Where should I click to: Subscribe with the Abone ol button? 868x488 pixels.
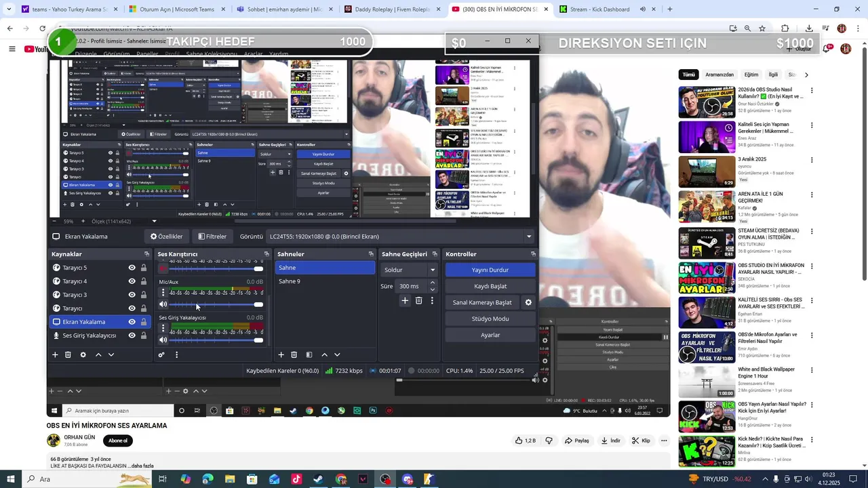[118, 441]
